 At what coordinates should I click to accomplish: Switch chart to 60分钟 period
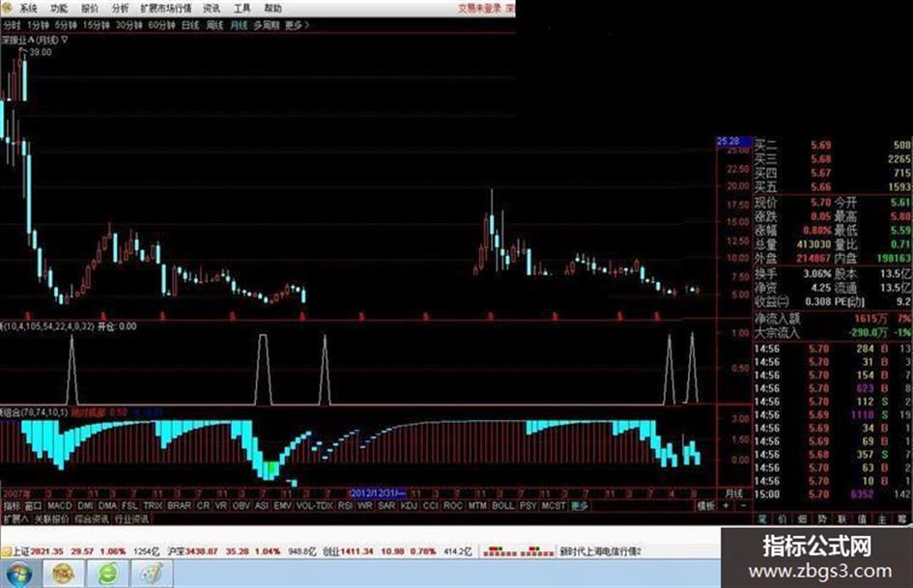161,25
